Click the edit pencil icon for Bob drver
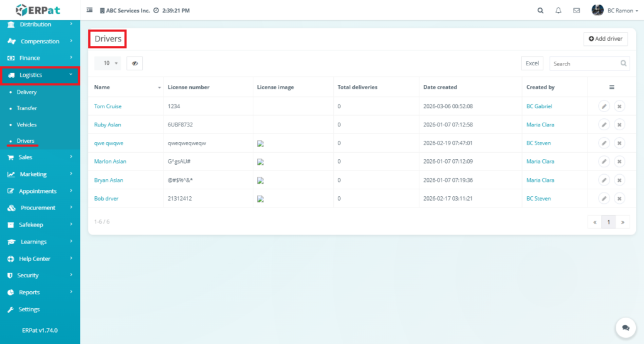Viewport: 644px width, 344px height. [604, 199]
